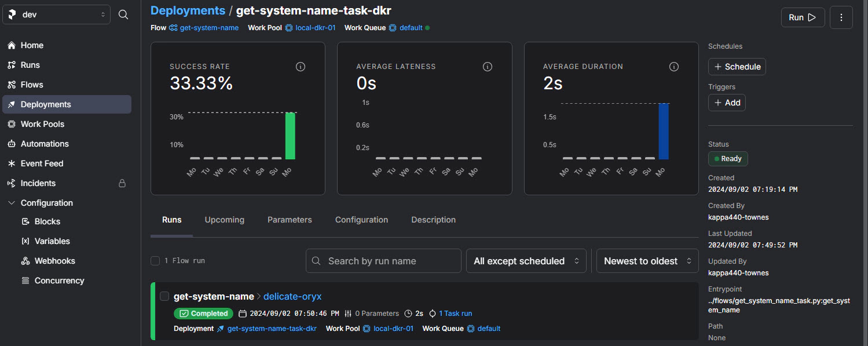Focus the 'Search by run name' field
The image size is (868, 346).
[383, 261]
